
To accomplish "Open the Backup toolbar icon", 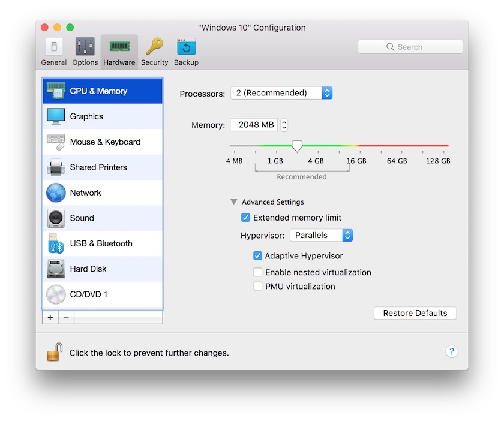I will 186,47.
